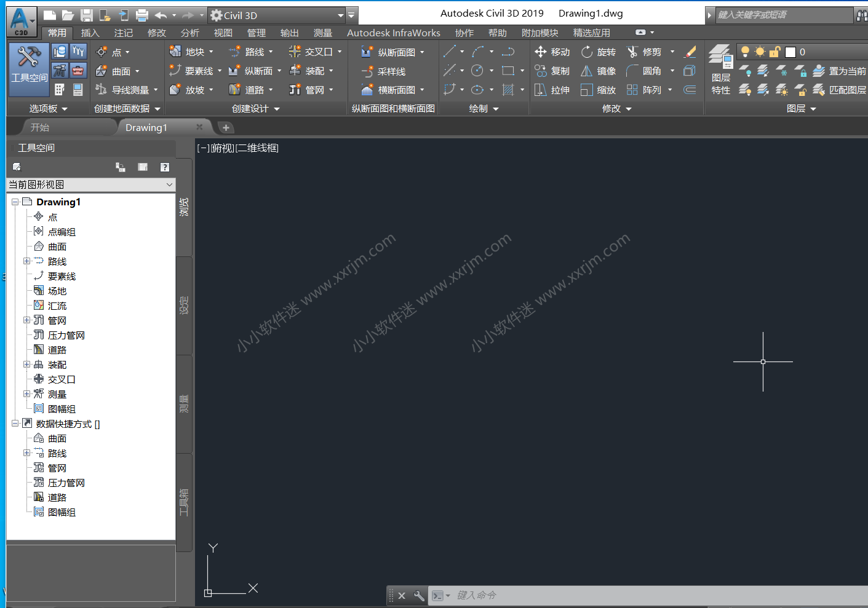The height and width of the screenshot is (608, 868).
Task: Open the Autodesk InfraWorks ribbon tab
Action: [394, 33]
